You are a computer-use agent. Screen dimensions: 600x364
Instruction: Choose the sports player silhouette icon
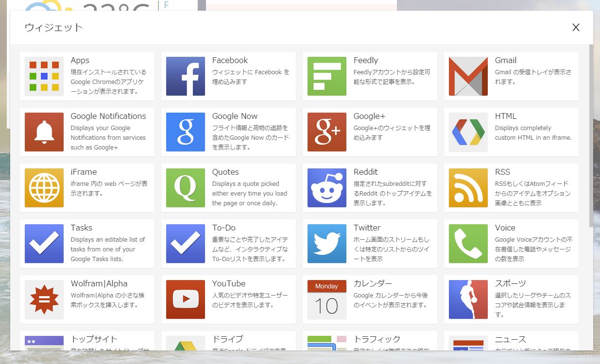pyautogui.click(x=468, y=299)
